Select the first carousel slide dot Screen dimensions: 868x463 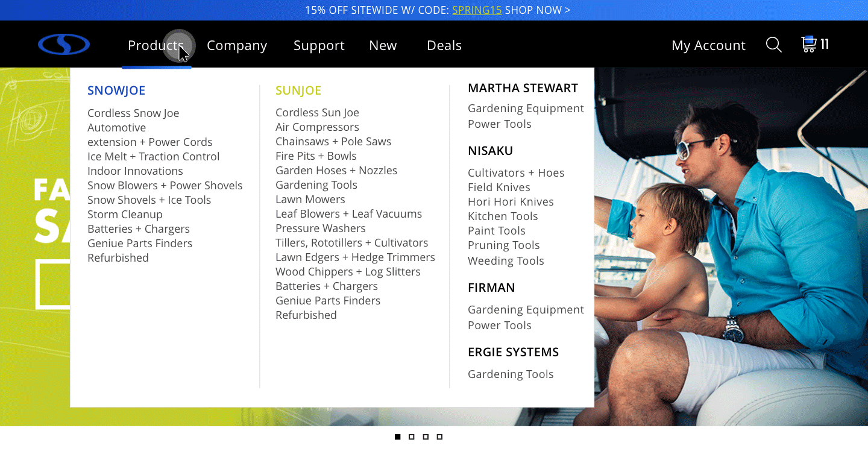coord(397,436)
